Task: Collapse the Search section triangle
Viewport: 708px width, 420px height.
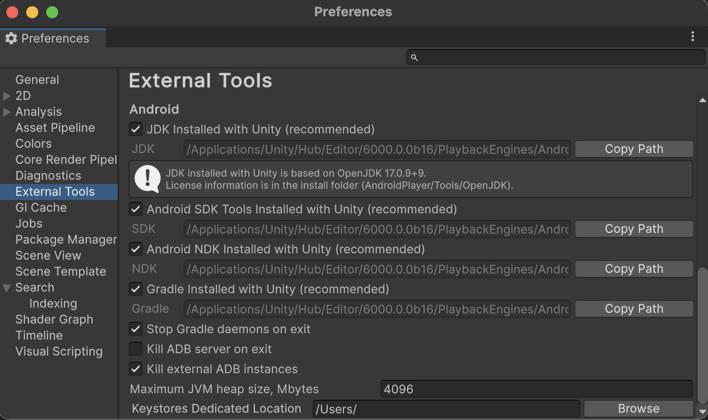Action: pyautogui.click(x=7, y=288)
